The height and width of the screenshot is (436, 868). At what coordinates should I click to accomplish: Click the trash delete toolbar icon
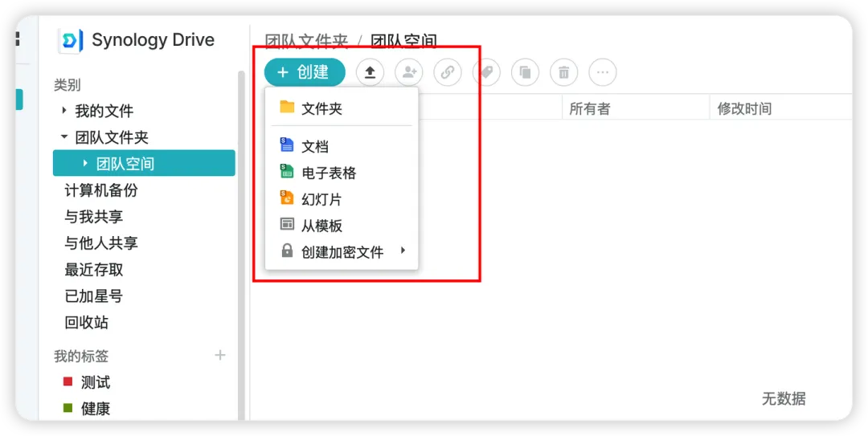563,72
